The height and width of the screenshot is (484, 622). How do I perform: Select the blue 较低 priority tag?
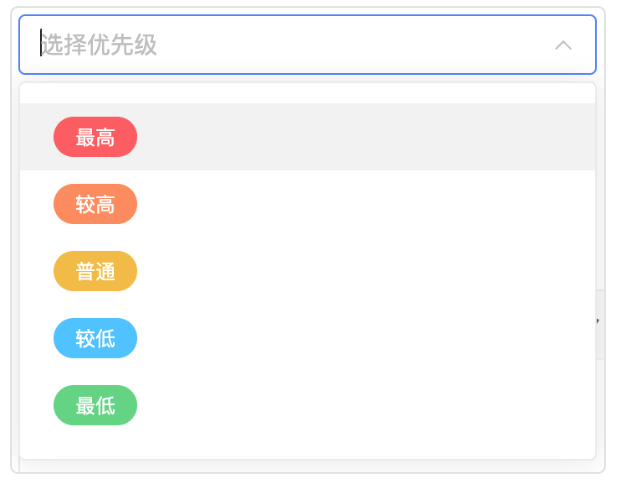[x=95, y=339]
